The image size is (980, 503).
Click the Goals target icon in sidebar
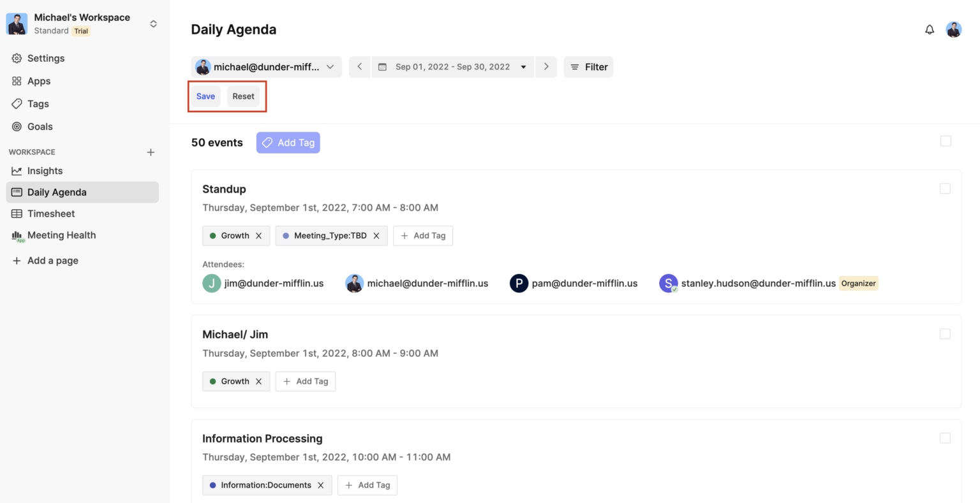17,126
